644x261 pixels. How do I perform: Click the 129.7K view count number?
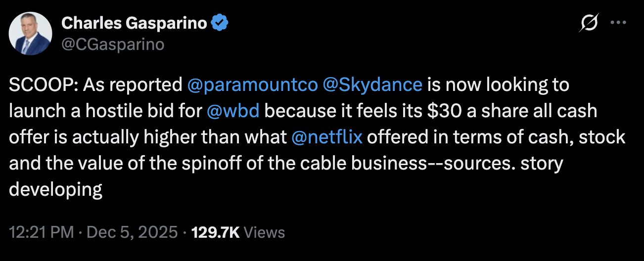(215, 232)
